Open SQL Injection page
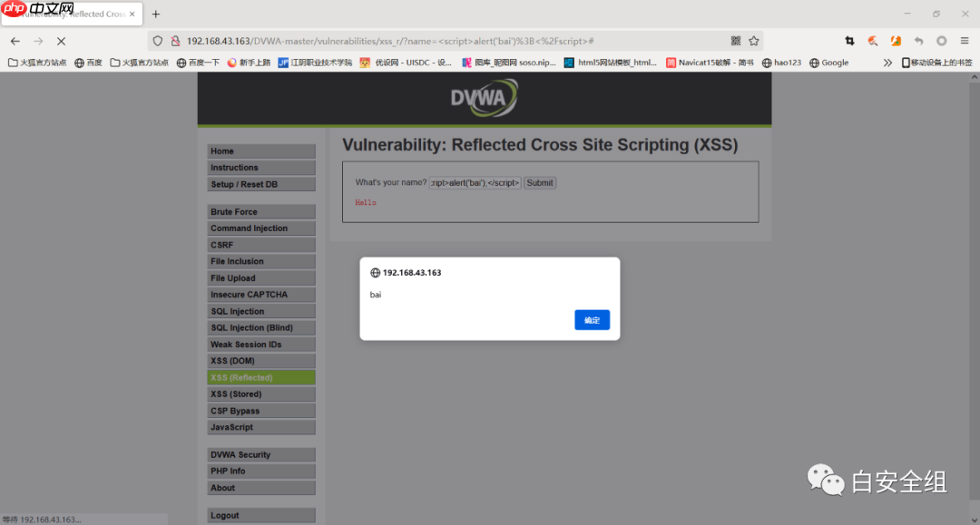 coord(261,311)
